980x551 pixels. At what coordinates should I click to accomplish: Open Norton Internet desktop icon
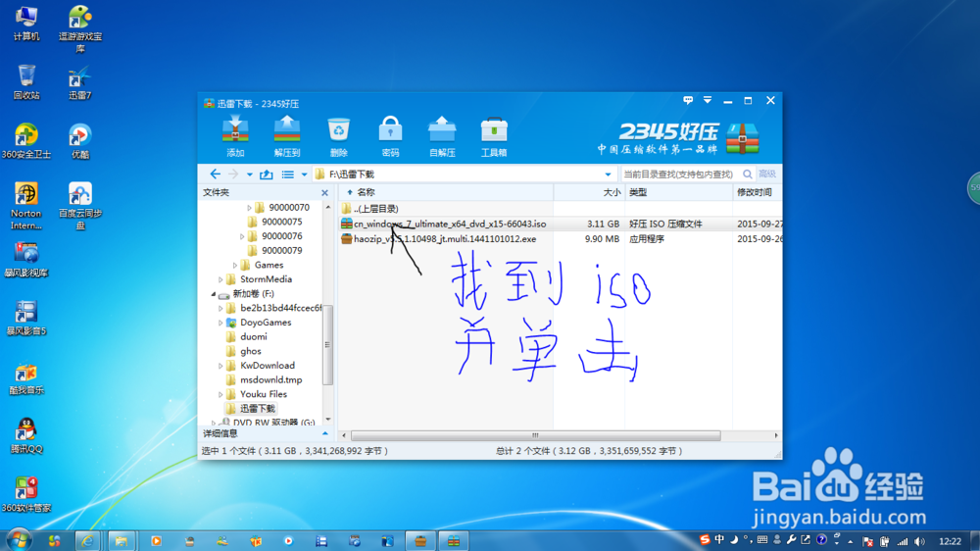click(26, 206)
